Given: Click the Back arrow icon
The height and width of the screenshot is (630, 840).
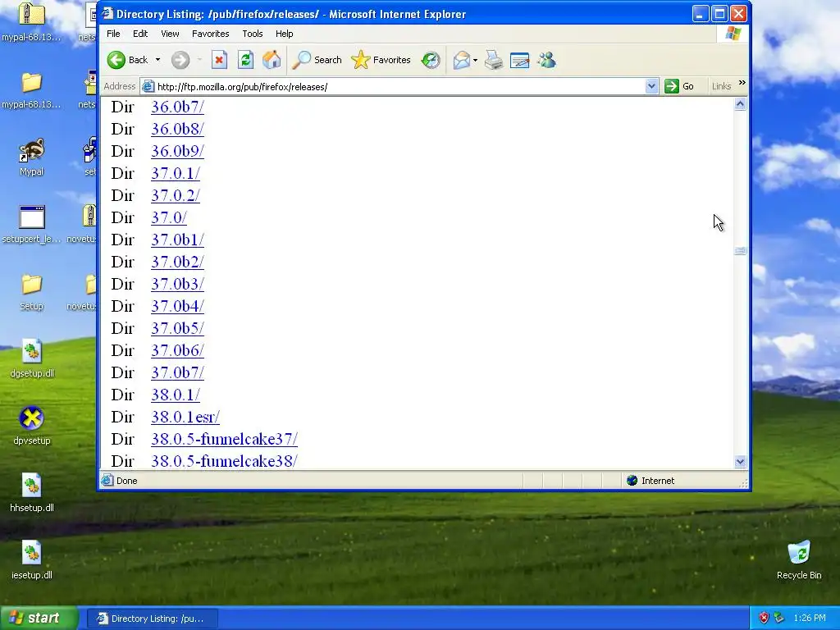Looking at the screenshot, I should 116,60.
